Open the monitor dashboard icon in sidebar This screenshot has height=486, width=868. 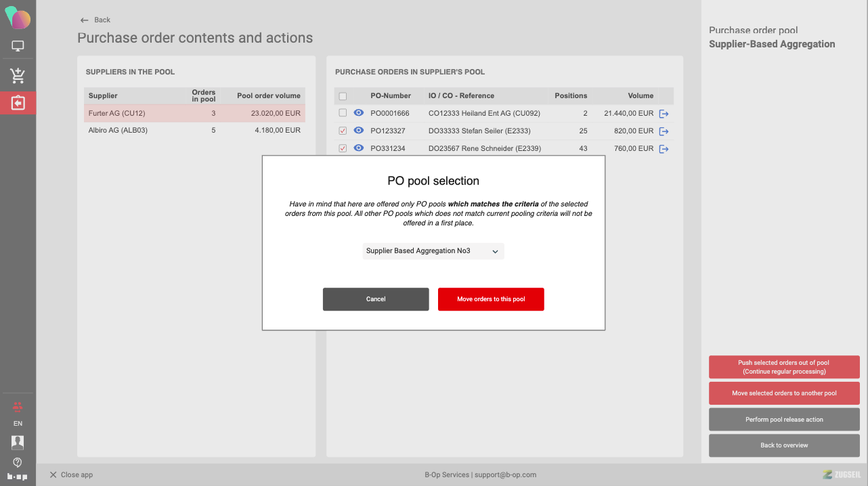pos(18,47)
